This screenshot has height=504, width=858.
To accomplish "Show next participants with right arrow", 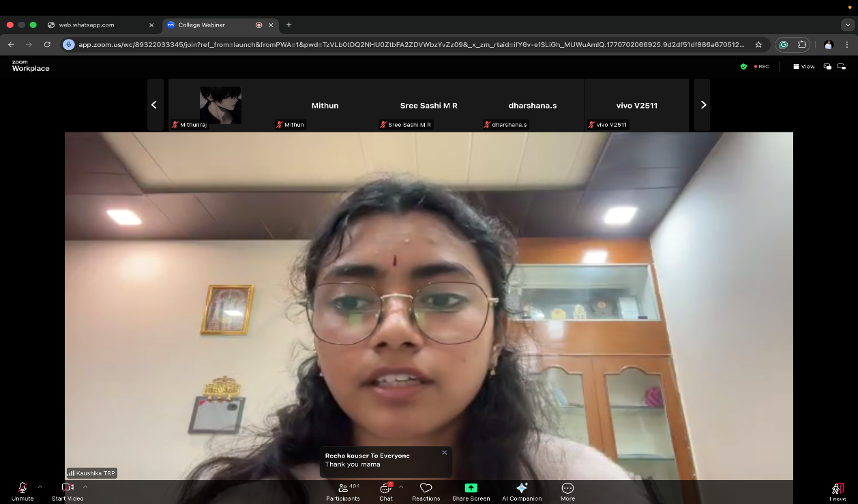I will (702, 105).
